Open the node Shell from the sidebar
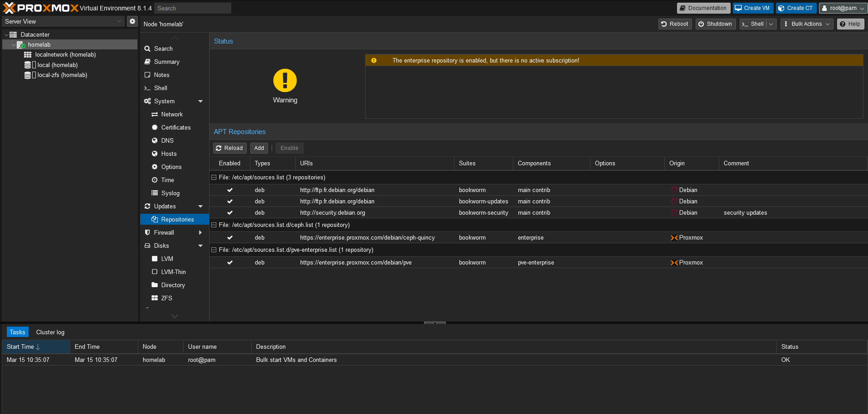Viewport: 868px width, 414px height. (148, 88)
